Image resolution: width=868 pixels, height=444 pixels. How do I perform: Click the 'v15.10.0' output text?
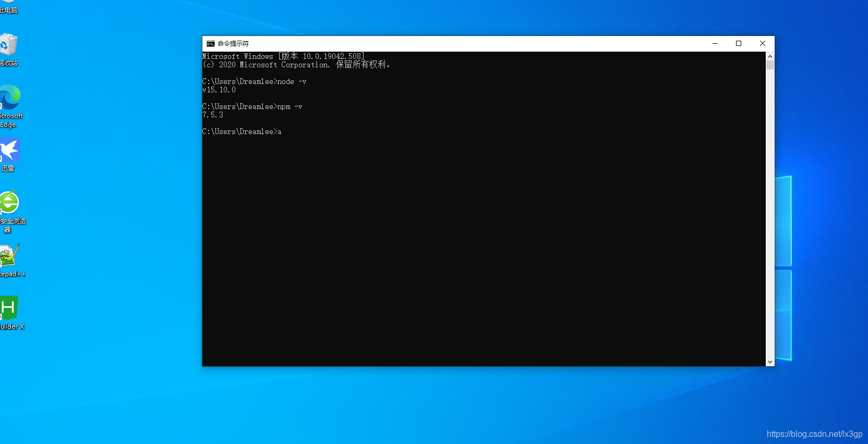219,90
